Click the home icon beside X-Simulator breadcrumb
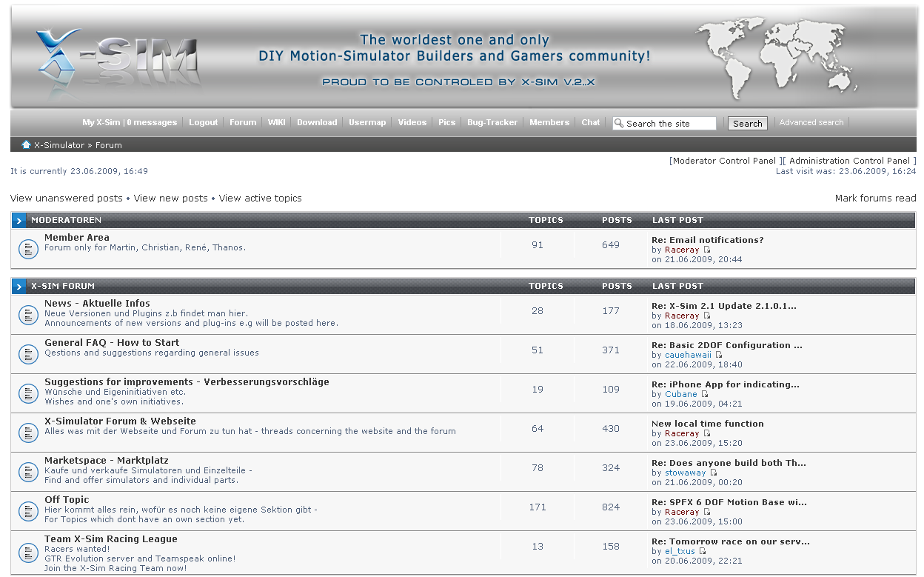 pyautogui.click(x=26, y=144)
